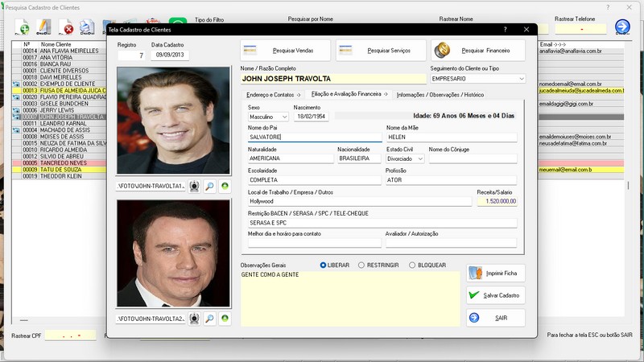Click SAIR button to exit dialog
The image size is (644, 362).
pyautogui.click(x=496, y=318)
